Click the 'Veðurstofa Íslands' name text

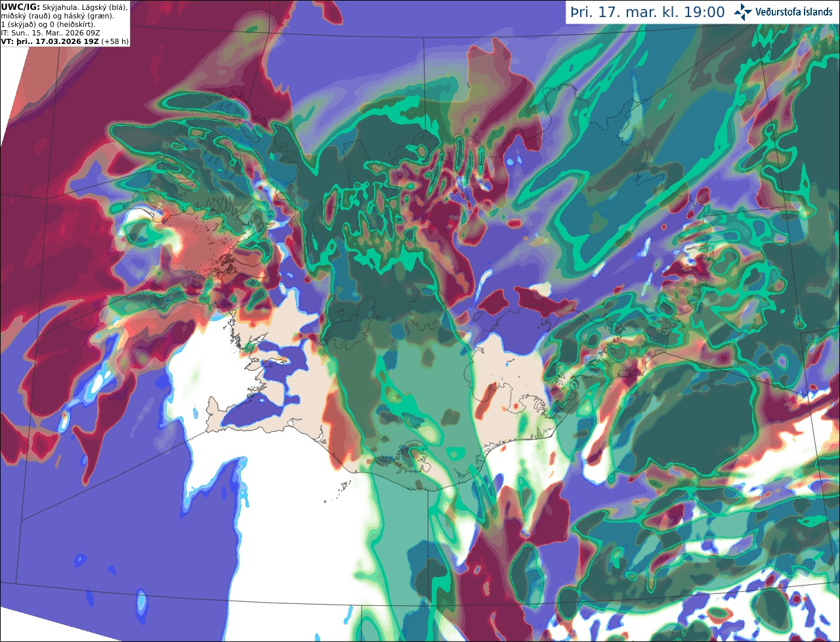pyautogui.click(x=794, y=12)
